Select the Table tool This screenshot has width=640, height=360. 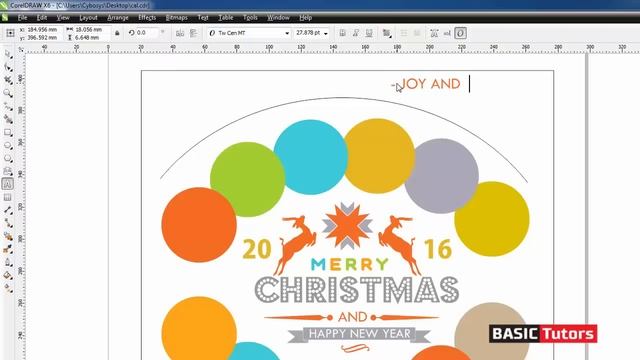click(x=8, y=197)
